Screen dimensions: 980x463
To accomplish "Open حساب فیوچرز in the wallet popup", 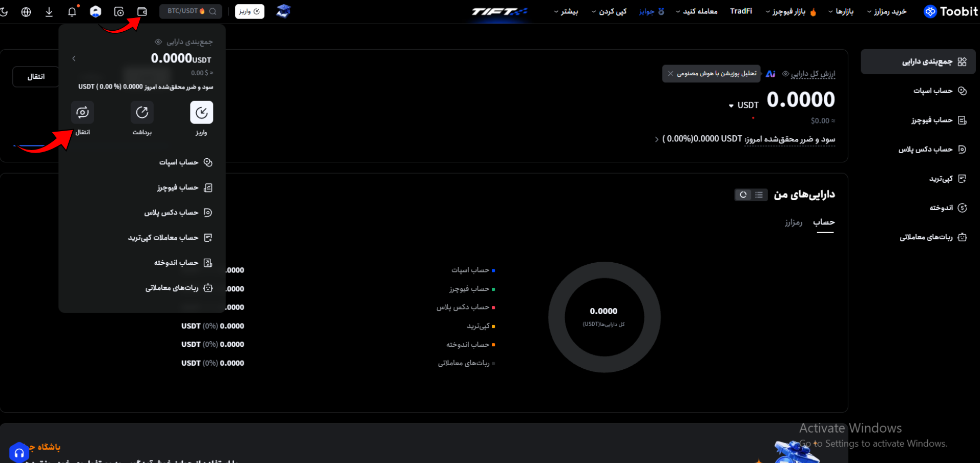I will tap(184, 187).
